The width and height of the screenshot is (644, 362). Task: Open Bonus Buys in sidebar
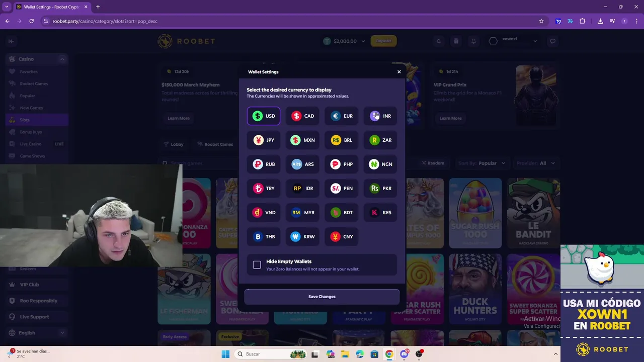point(37,132)
